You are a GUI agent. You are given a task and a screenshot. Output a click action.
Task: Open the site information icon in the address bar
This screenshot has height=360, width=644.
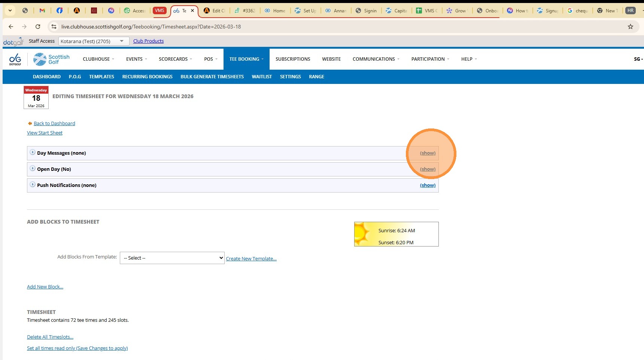click(x=54, y=27)
